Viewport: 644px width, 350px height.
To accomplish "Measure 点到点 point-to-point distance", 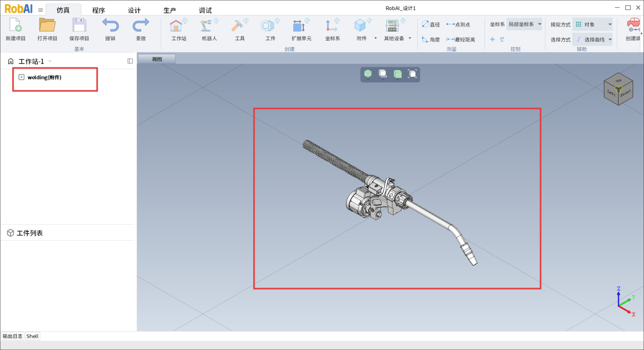I will coord(458,24).
